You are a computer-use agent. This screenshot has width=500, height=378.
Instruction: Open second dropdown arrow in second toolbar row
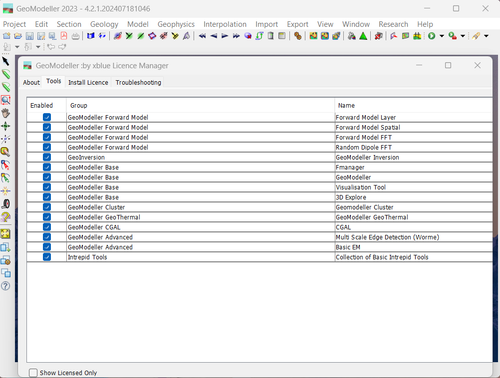[x=38, y=47]
